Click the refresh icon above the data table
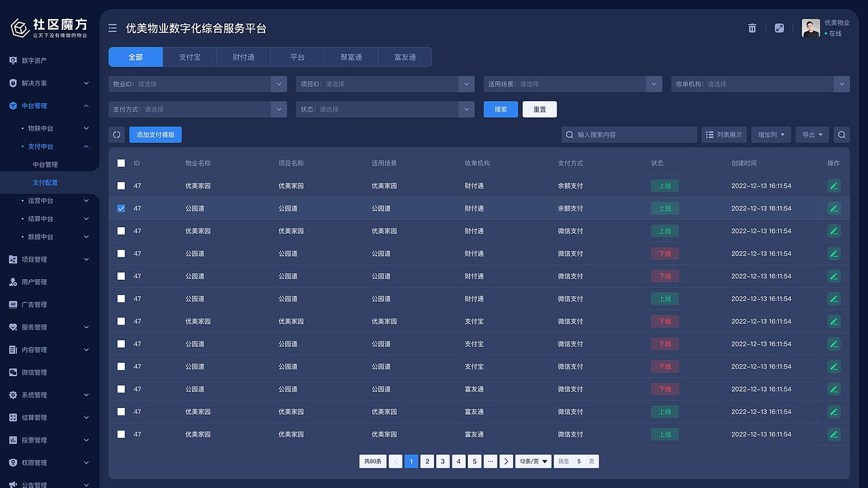Screen dimensions: 868x488 tap(115, 134)
